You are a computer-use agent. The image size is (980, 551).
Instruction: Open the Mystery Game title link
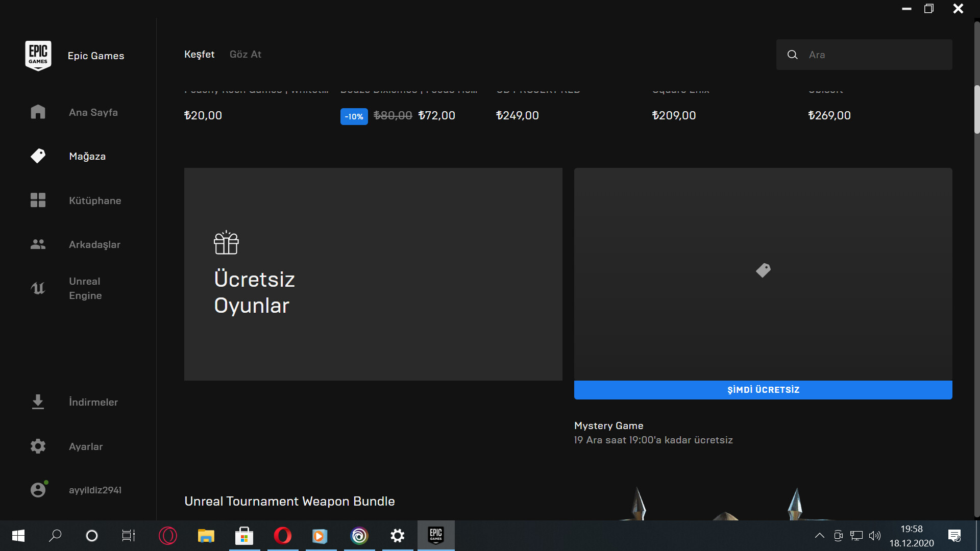coord(608,425)
